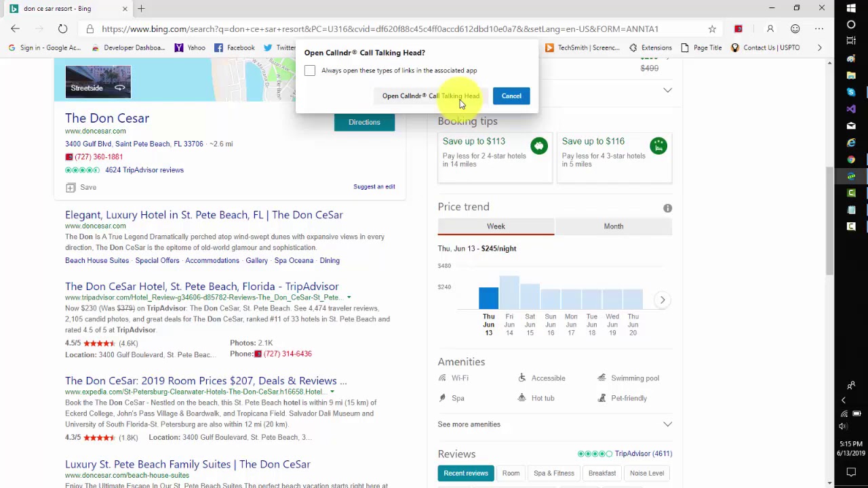The width and height of the screenshot is (868, 488).
Task: Open the Mail app from taskbar
Action: pos(851,125)
